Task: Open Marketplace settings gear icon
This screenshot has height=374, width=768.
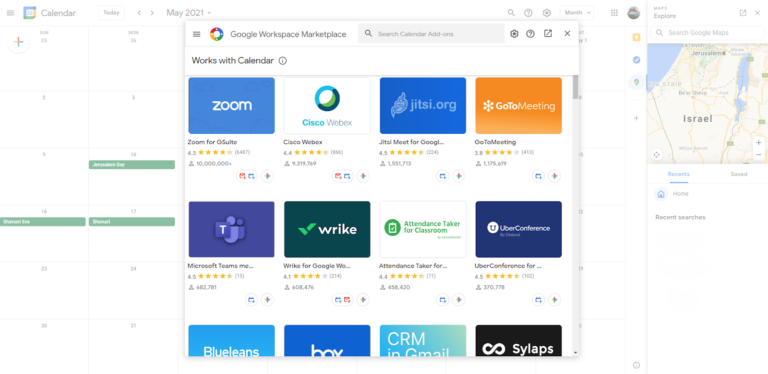Action: [514, 34]
